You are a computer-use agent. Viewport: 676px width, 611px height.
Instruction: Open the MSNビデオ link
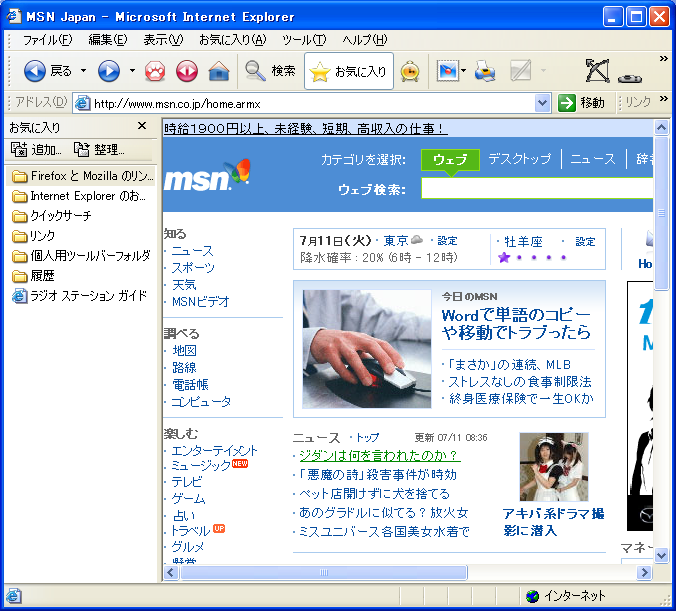pos(200,302)
